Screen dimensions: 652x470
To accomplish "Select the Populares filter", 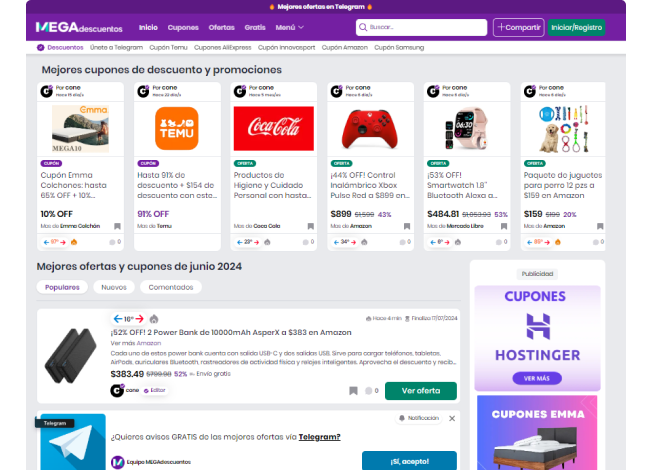I will click(x=63, y=287).
